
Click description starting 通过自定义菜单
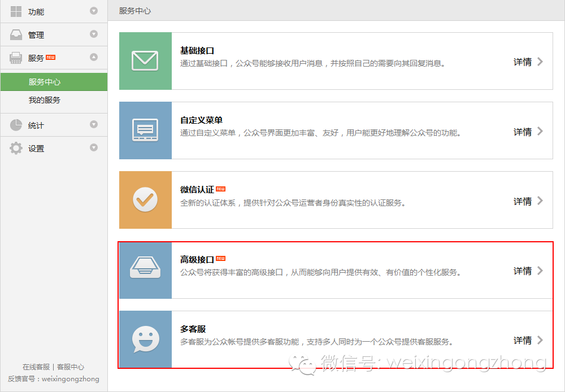(x=321, y=133)
